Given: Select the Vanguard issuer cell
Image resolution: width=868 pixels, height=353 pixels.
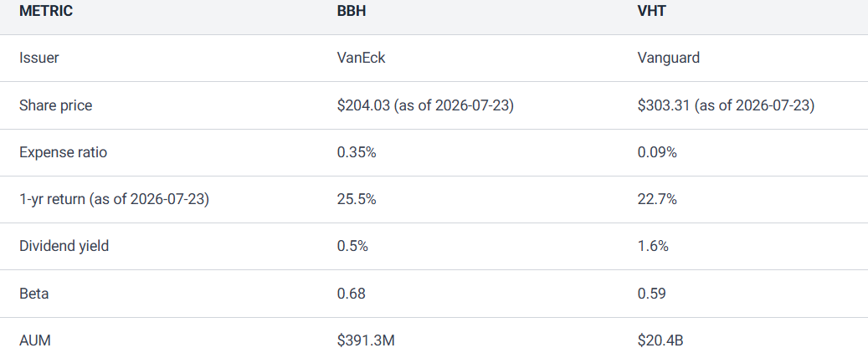Looking at the screenshot, I should tap(669, 58).
